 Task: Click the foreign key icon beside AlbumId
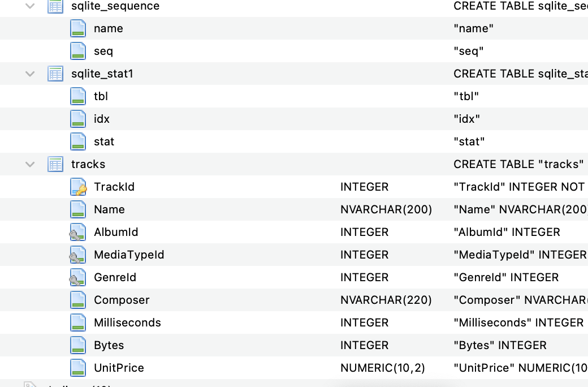pyautogui.click(x=77, y=232)
